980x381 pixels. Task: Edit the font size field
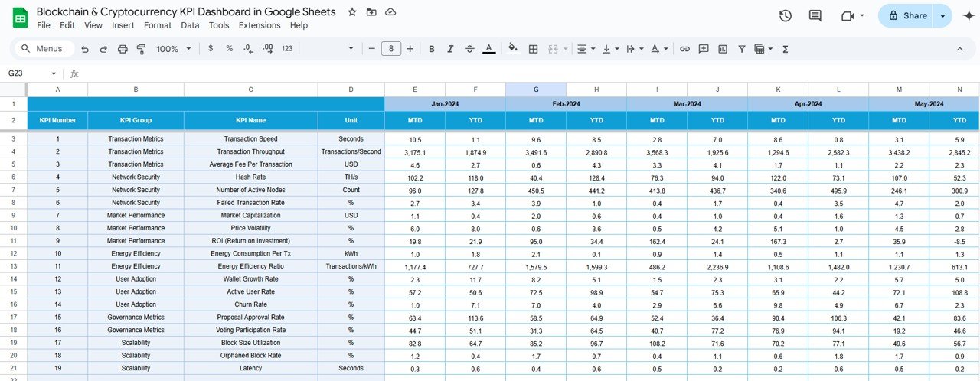click(391, 49)
